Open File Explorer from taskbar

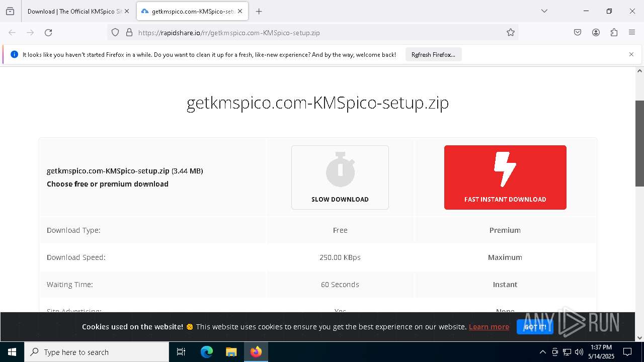point(231,352)
